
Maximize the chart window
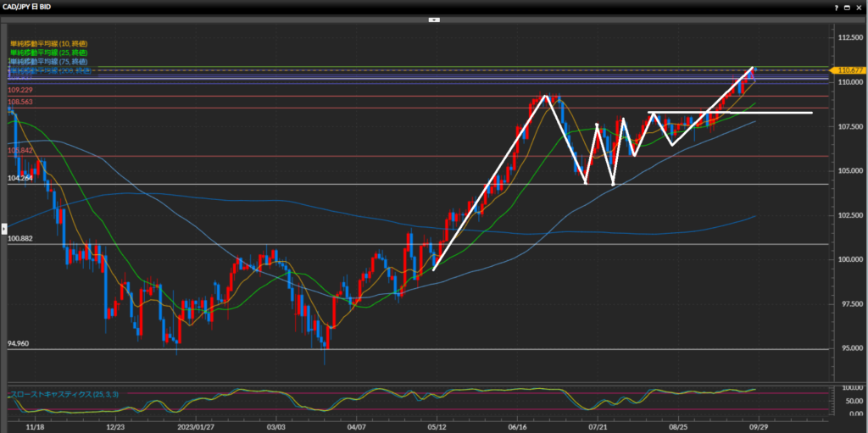pos(847,6)
